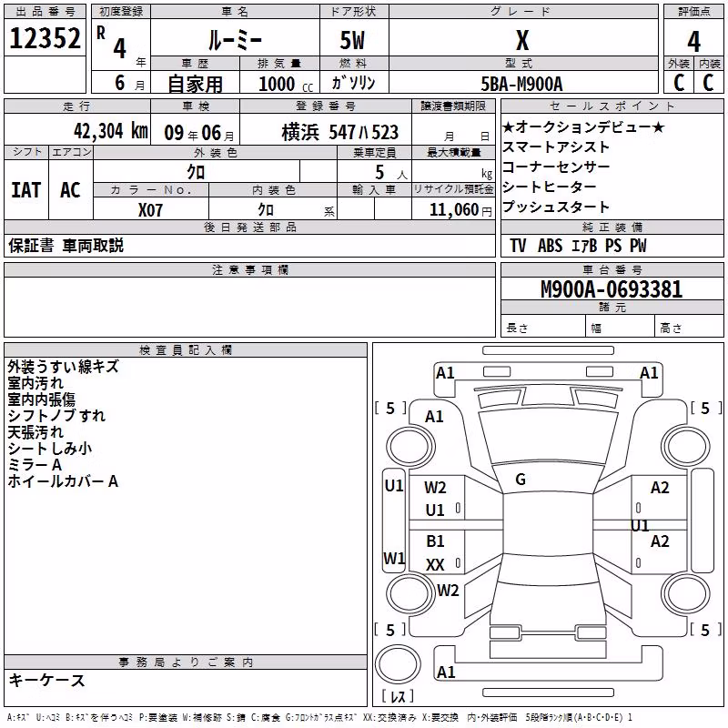Select プッシュスタート line
Viewport: 728px width, 728px height.
tap(556, 207)
